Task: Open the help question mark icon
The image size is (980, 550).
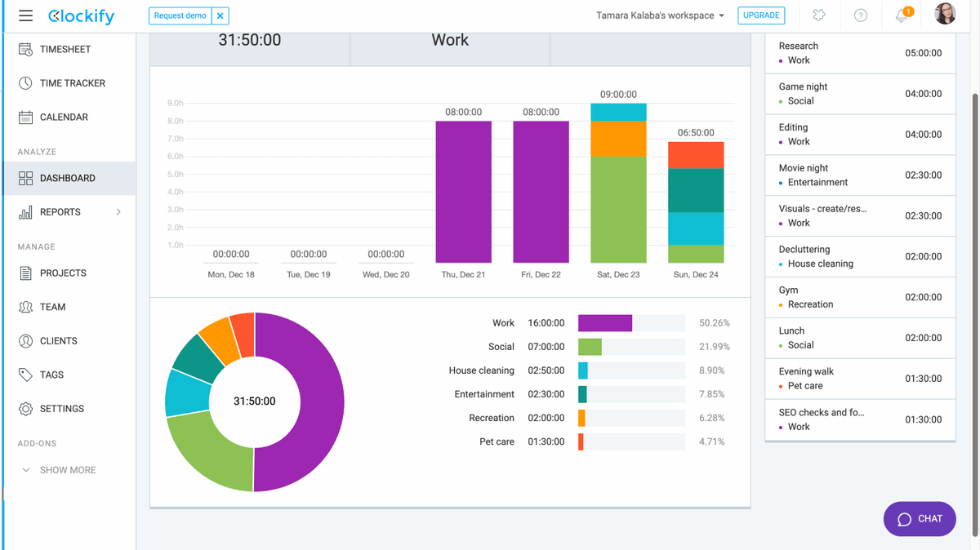Action: [861, 16]
